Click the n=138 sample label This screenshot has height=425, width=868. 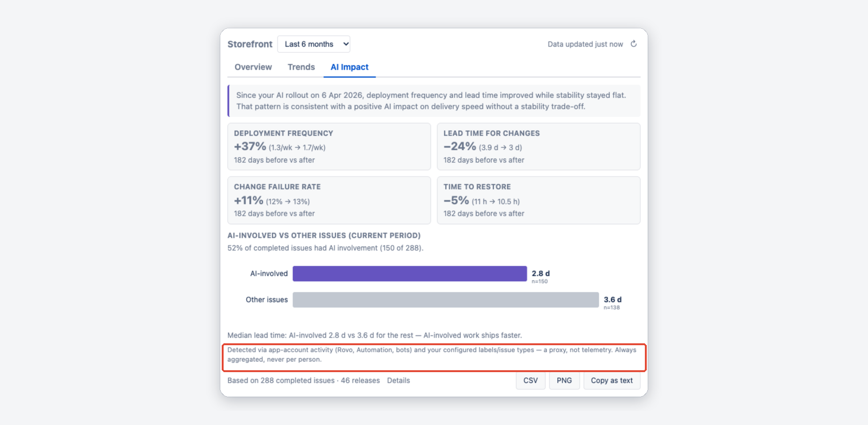point(612,307)
